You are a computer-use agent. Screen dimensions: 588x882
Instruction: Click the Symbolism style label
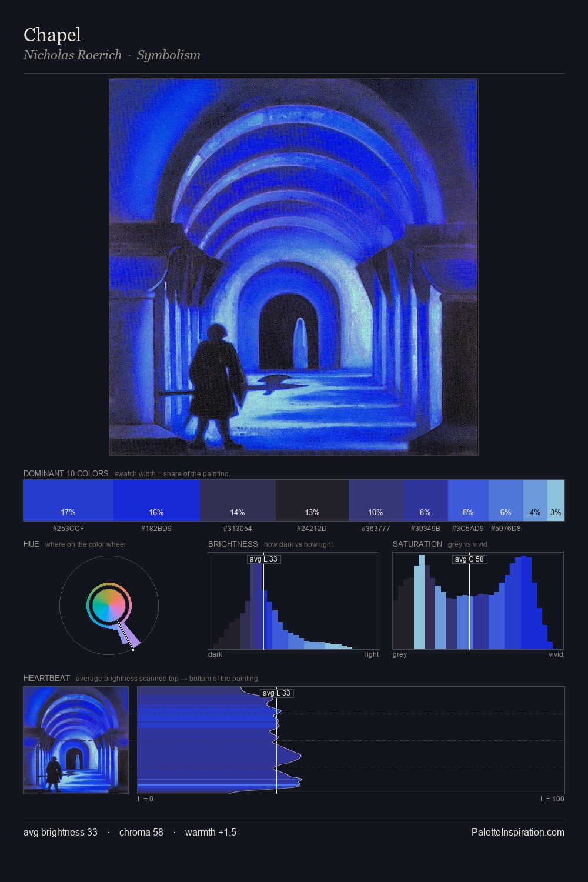(169, 55)
